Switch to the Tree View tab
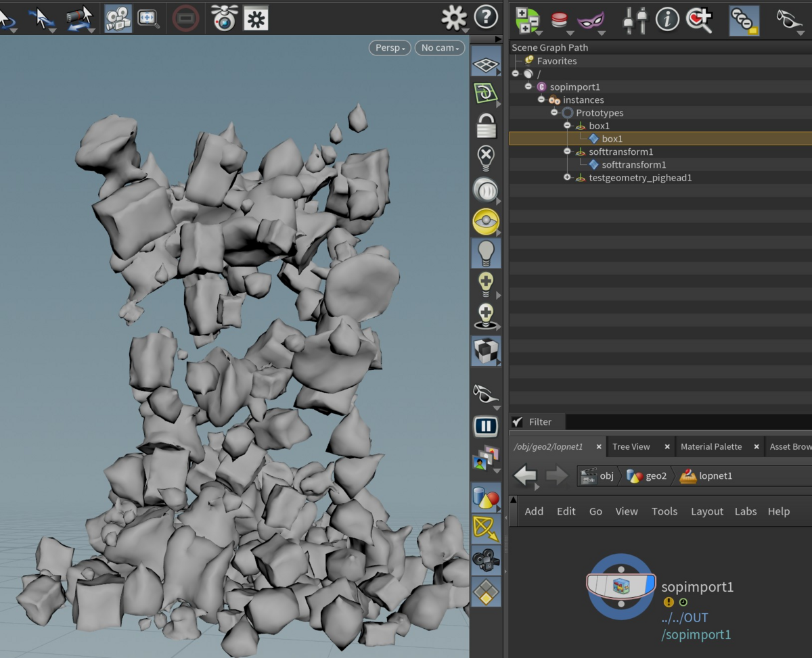Screen dimensions: 812x658 [631, 447]
